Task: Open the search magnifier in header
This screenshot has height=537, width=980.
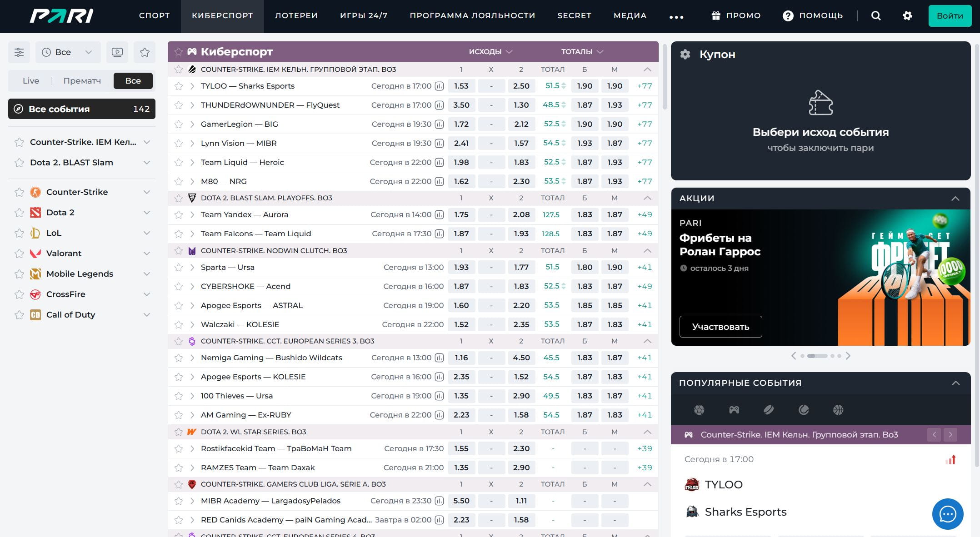Action: coord(876,16)
